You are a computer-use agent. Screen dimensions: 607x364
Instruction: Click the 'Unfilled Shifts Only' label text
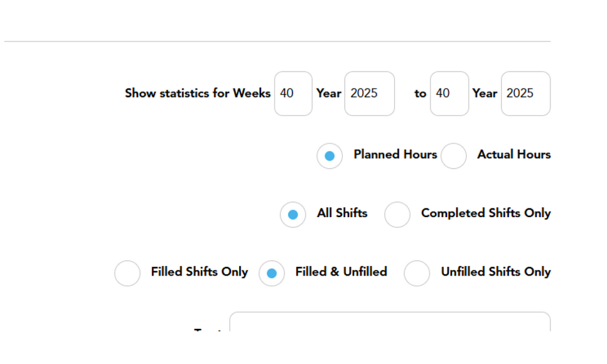coord(496,272)
